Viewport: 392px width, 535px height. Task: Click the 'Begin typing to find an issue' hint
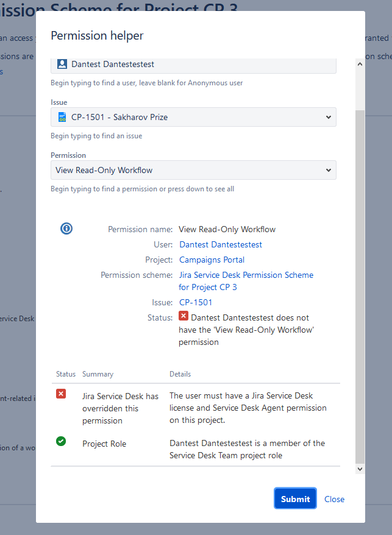96,136
